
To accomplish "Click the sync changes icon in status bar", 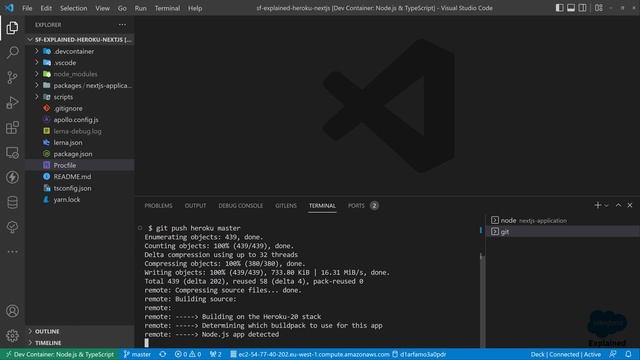I will point(162,354).
